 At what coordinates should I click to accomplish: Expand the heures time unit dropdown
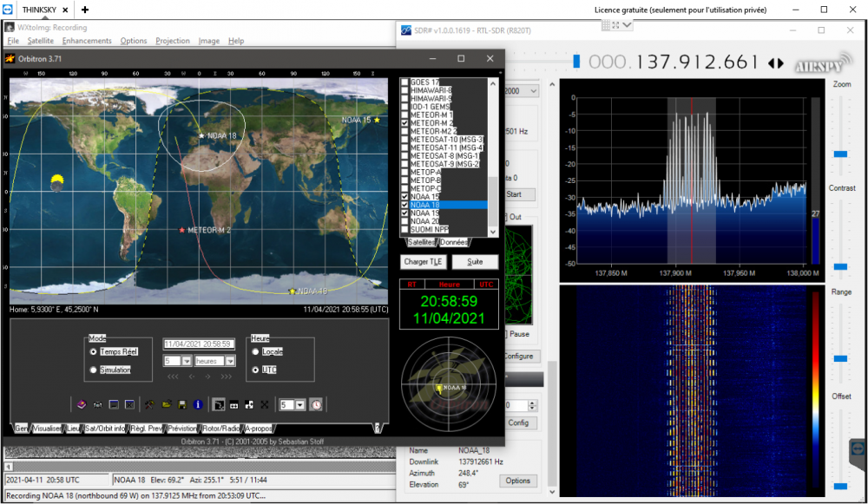(230, 361)
